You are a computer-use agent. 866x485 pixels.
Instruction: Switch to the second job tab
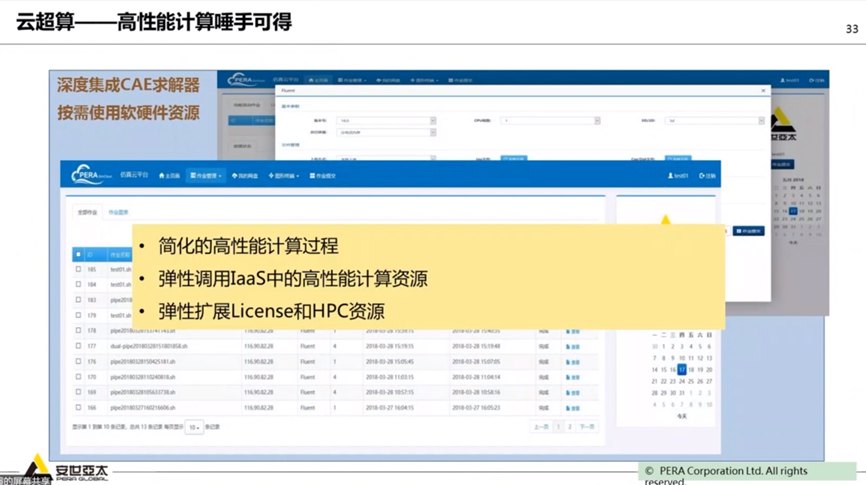click(118, 212)
